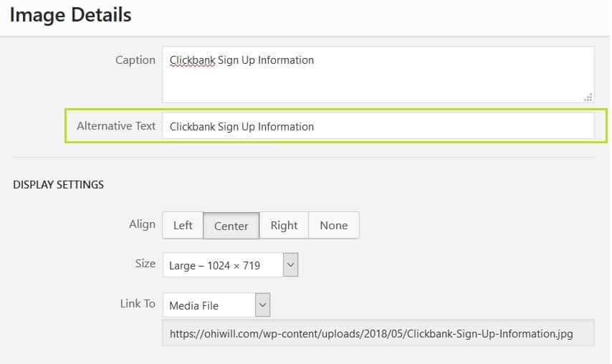The height and width of the screenshot is (364, 612).
Task: Click the Align label
Action: pos(142,224)
